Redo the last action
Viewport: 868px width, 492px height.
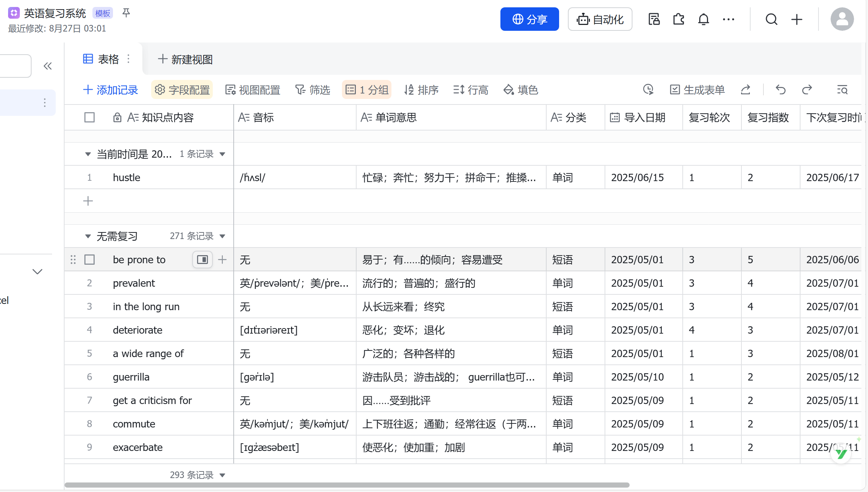807,89
